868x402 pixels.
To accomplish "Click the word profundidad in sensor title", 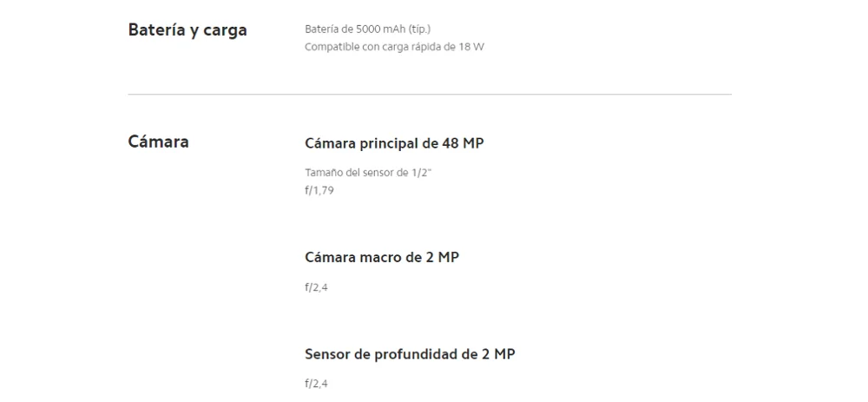I will click(417, 354).
